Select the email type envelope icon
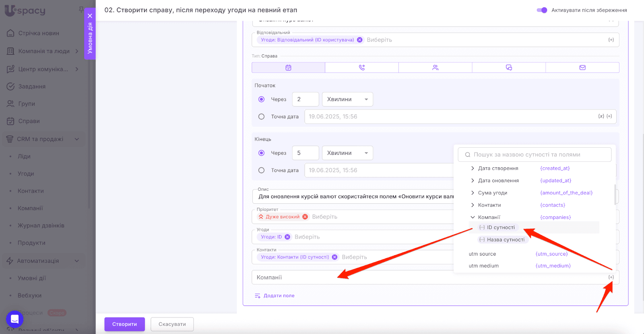Image resolution: width=644 pixels, height=334 pixels. click(582, 68)
